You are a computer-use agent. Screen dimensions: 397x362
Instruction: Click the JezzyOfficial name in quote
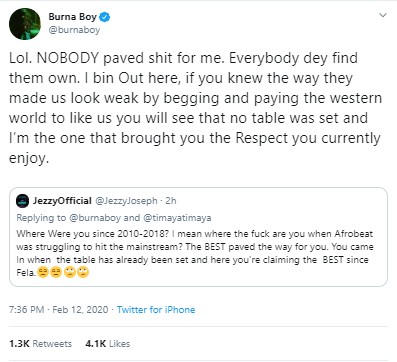tap(62, 201)
